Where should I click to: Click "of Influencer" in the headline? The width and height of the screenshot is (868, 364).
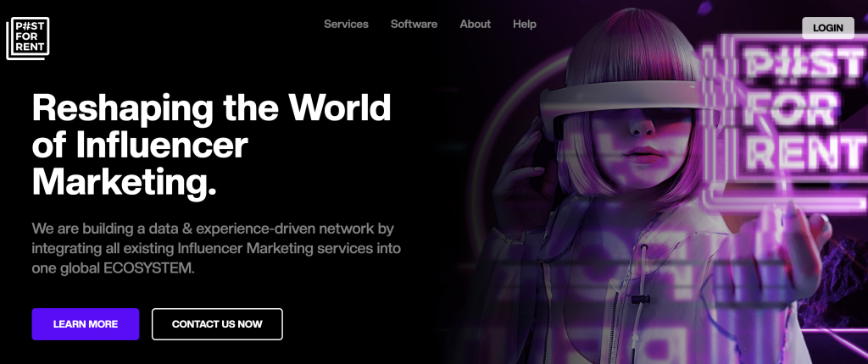tap(140, 145)
